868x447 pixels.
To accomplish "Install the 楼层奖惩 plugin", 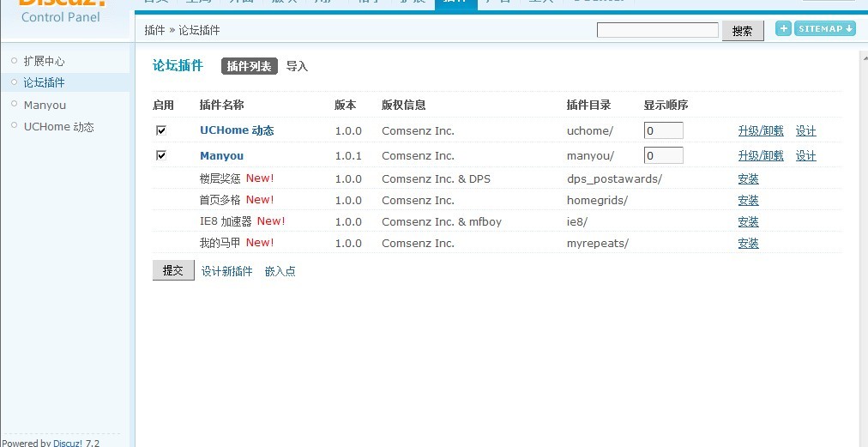I will coord(749,178).
